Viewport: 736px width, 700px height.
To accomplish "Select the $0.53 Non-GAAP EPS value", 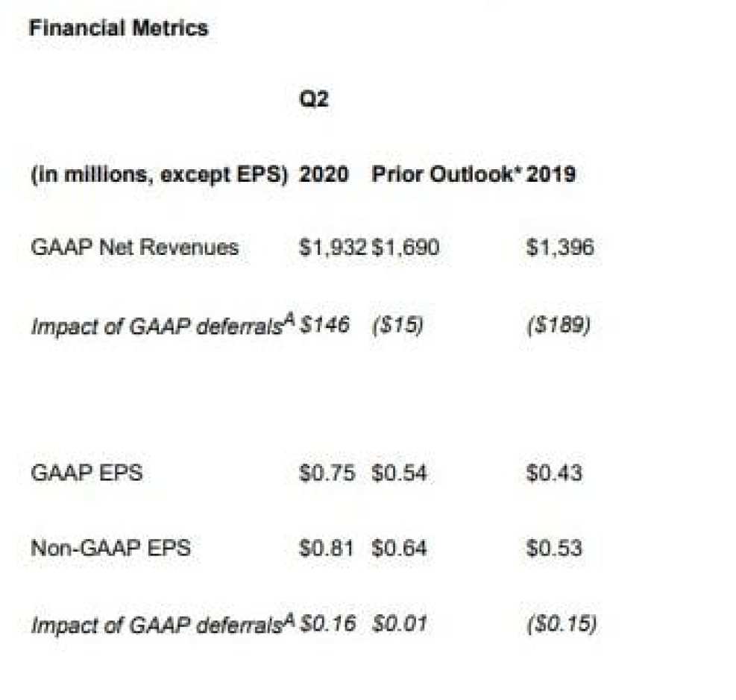I will (554, 548).
